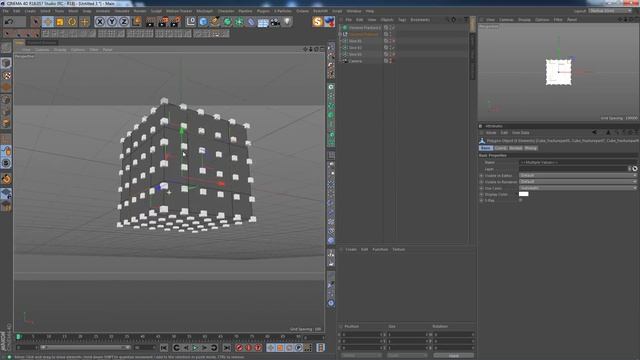The width and height of the screenshot is (640, 360).
Task: Render to Picture Viewer
Action: (163, 22)
